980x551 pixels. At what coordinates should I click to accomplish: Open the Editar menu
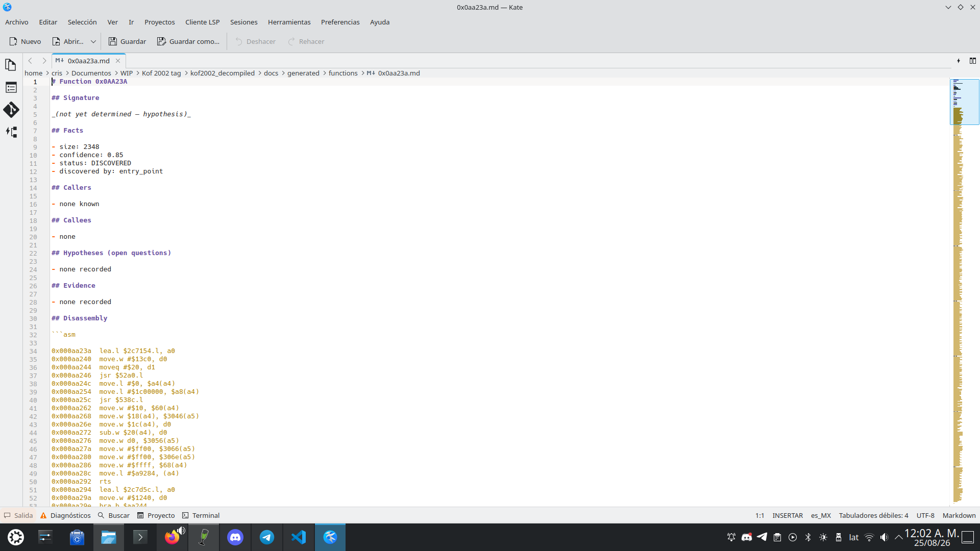point(48,22)
